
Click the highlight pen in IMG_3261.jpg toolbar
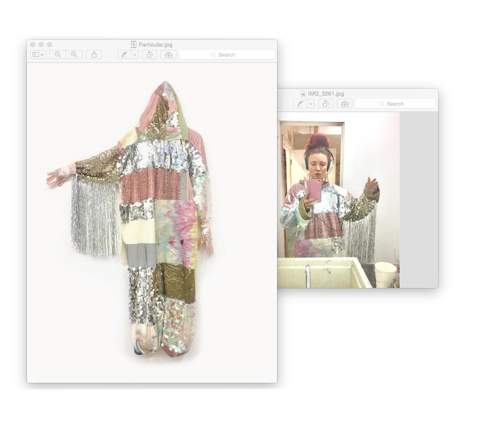tap(300, 104)
